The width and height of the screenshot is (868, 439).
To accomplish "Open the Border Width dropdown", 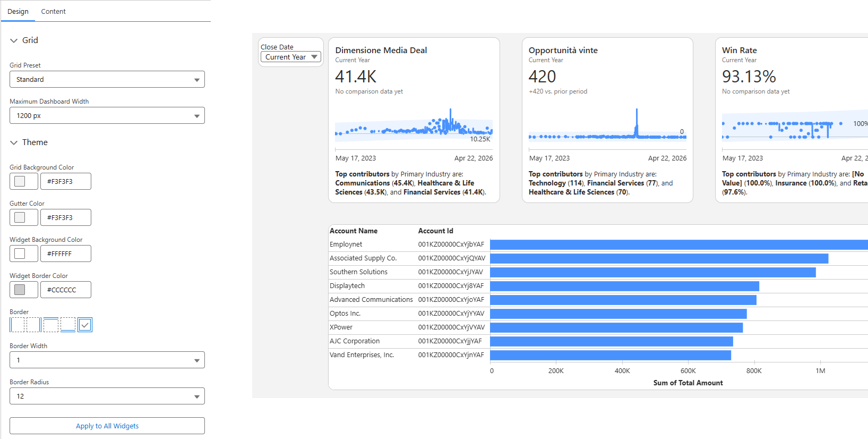I will tap(107, 360).
